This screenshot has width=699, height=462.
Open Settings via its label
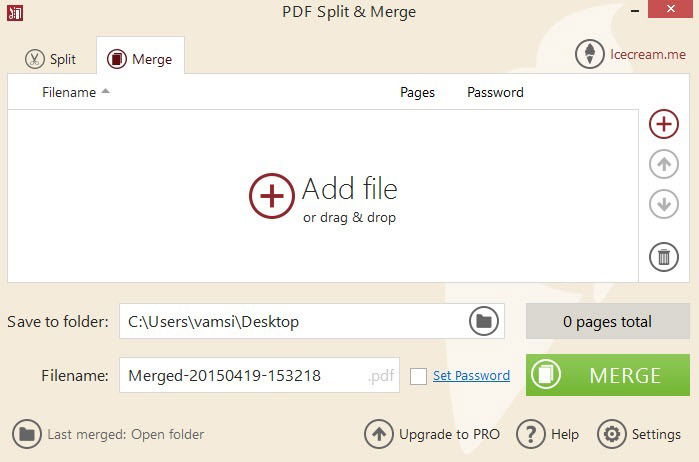(656, 434)
